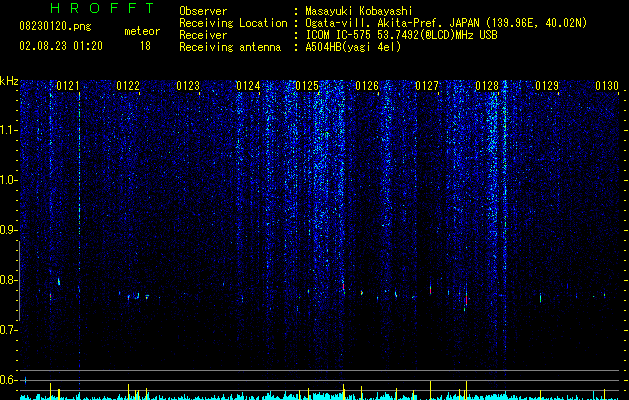Image resolution: width=629 pixels, height=400 pixels.
Task: Click the 0128 time marker
Action: pyautogui.click(x=487, y=86)
